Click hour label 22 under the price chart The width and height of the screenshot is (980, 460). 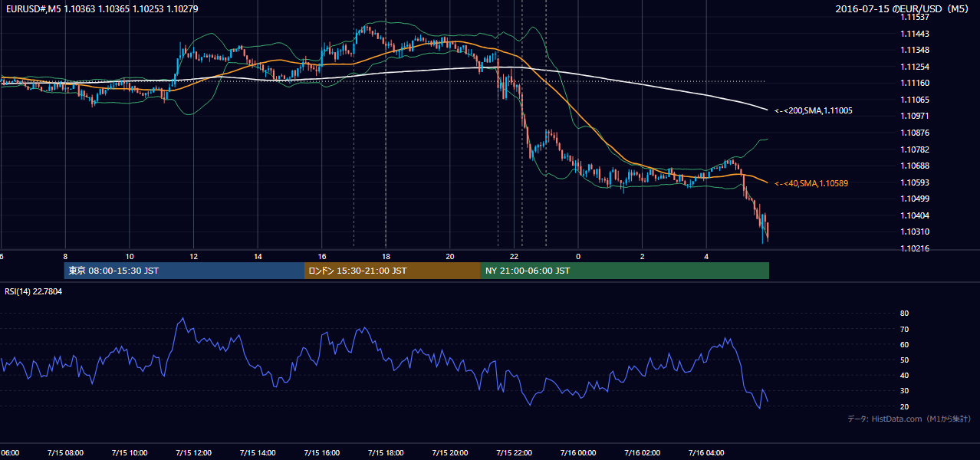[515, 256]
